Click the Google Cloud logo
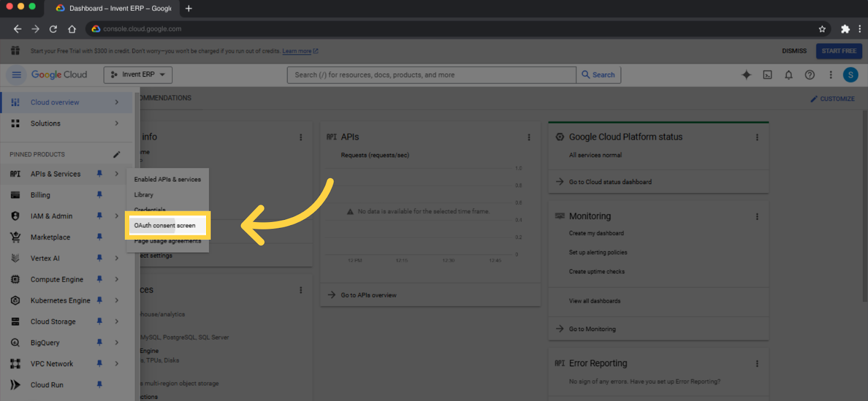The height and width of the screenshot is (401, 868). coord(59,74)
